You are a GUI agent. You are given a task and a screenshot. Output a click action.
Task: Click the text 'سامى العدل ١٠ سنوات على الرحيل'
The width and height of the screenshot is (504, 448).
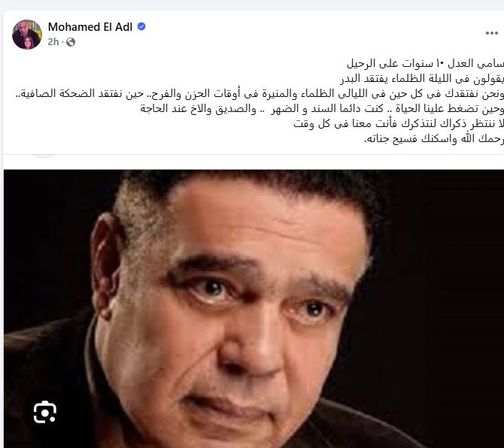pos(425,64)
